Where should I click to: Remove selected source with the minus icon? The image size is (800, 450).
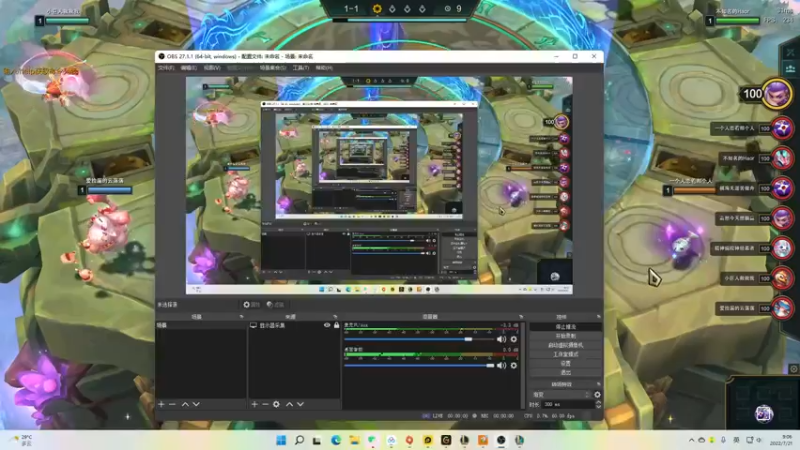pyautogui.click(x=265, y=404)
